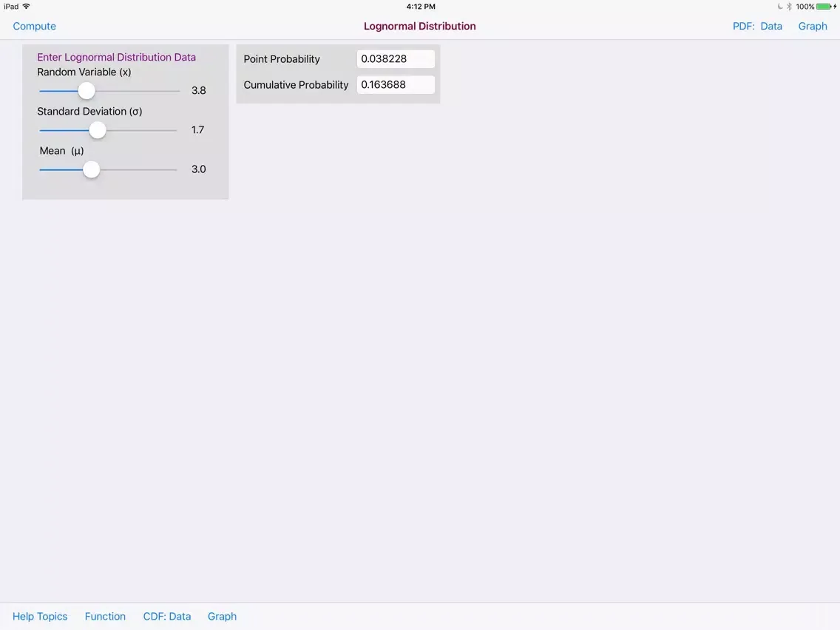Viewport: 840px width, 630px height.
Task: Click the Mean value 3.0
Action: click(199, 169)
